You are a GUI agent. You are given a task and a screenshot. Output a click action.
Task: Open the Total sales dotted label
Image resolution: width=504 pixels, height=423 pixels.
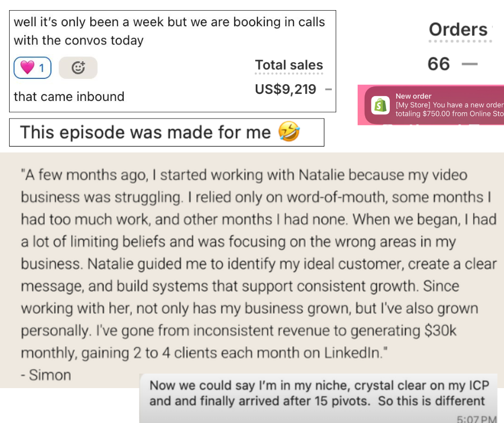[x=289, y=65]
